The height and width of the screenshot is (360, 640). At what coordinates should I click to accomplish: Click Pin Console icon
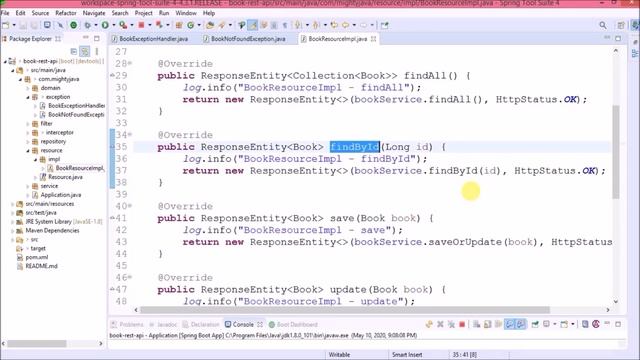535,324
